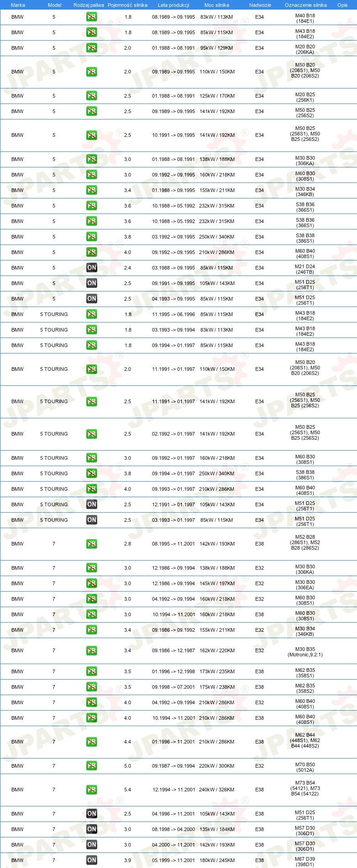Click the Pojemność silnika column header
This screenshot has width=357, height=868.
tap(127, 5)
